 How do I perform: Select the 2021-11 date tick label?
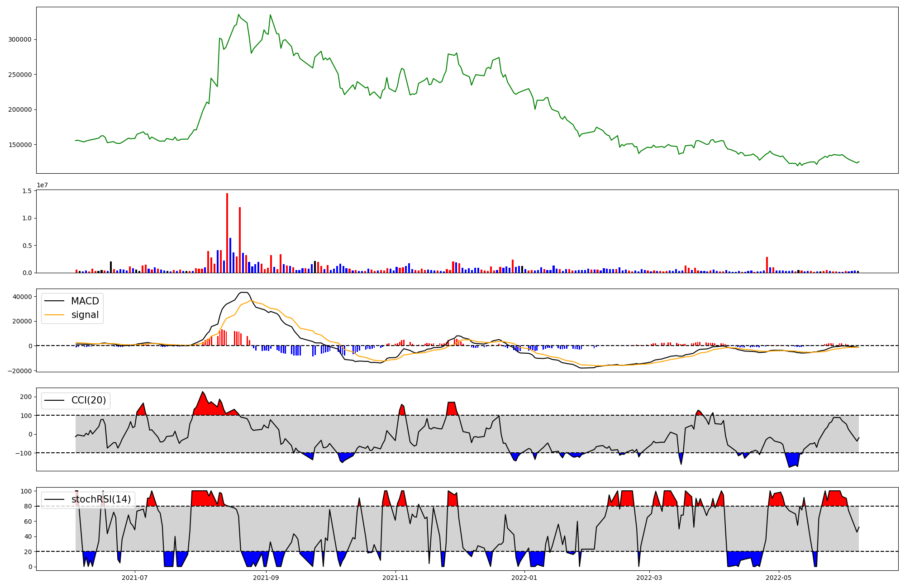(x=396, y=578)
